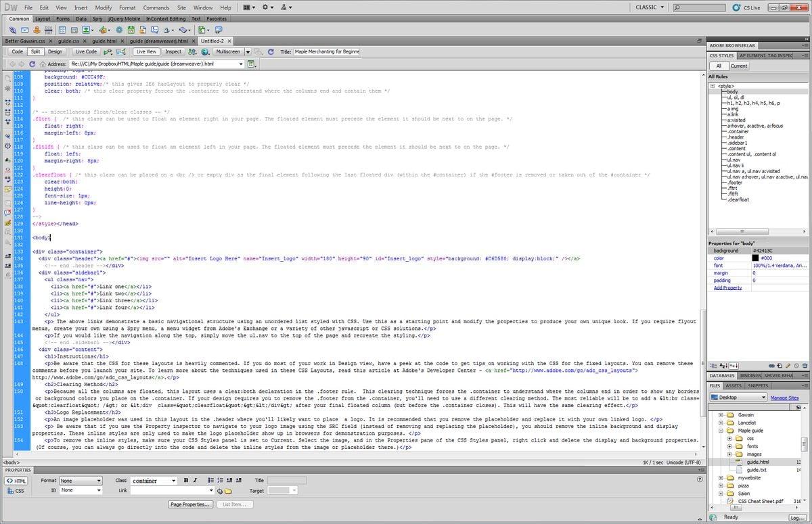The width and height of the screenshot is (812, 524).
Task: Click the Unordered List icon in Properties
Action: [210, 481]
